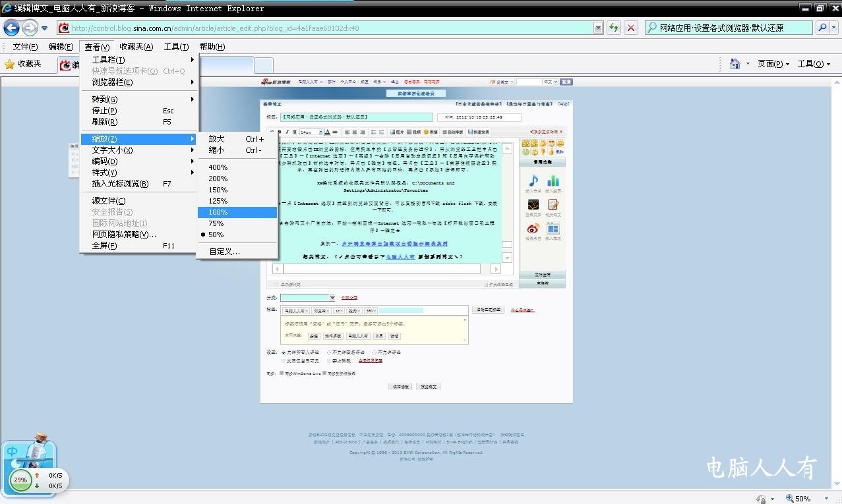This screenshot has width=842, height=504.
Task: Click the Weibo logo icon in sidebar
Action: coord(533,229)
